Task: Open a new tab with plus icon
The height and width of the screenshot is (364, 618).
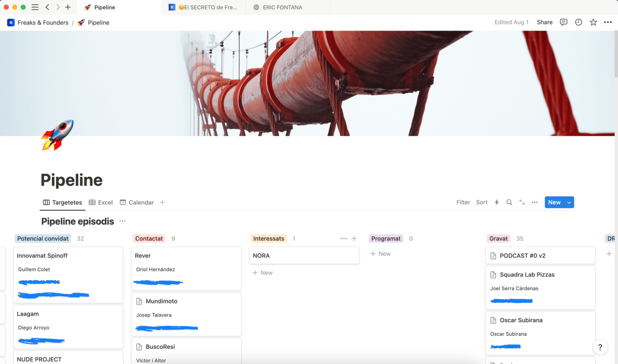Action: click(68, 7)
